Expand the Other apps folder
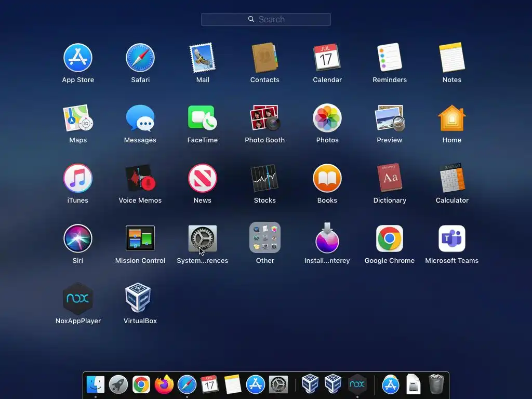Screen dimensions: 532x399 click(x=264, y=237)
